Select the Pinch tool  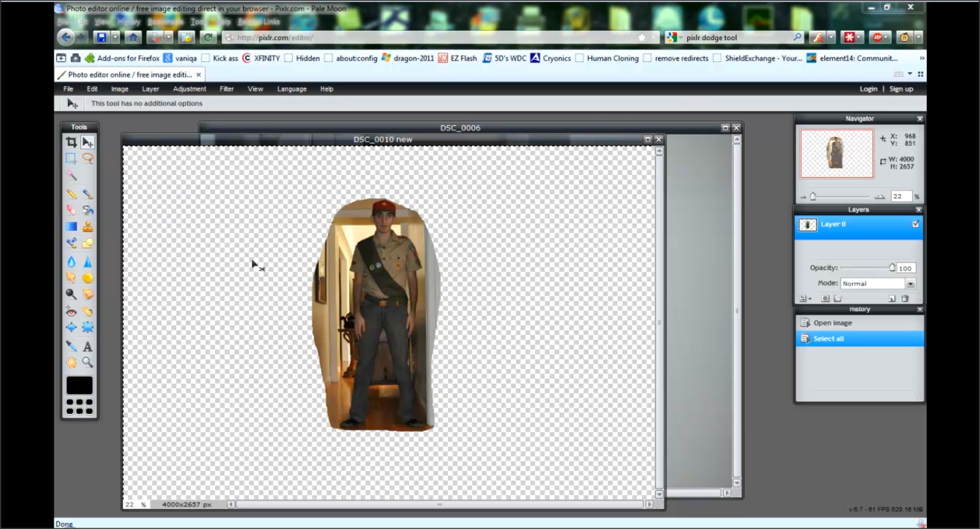click(88, 327)
